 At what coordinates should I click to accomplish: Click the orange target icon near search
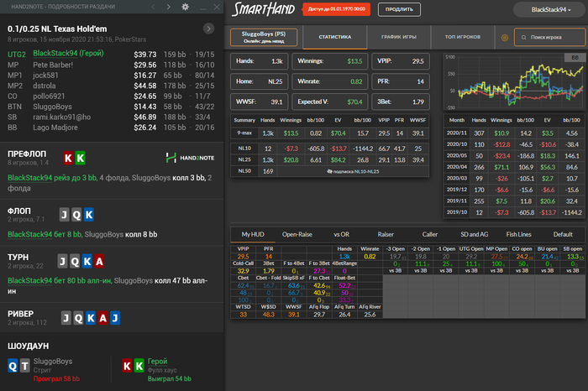coord(505,38)
